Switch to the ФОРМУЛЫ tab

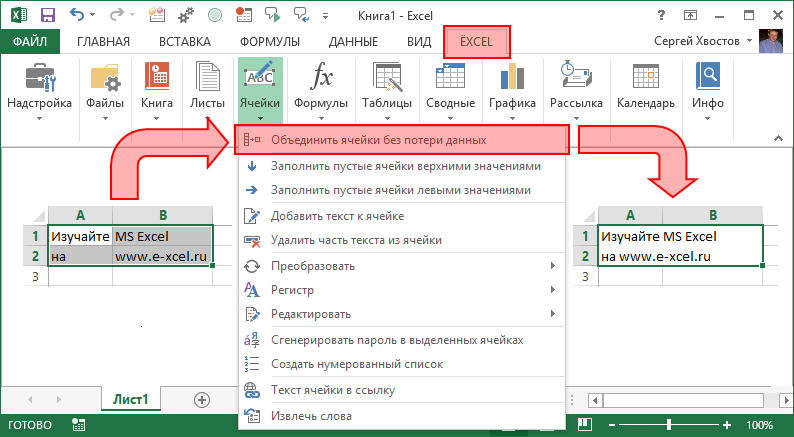click(270, 42)
